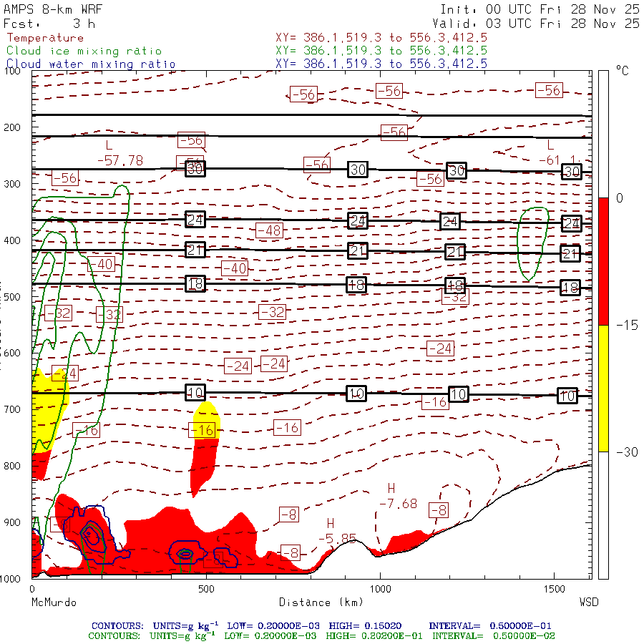Click the °C unit label above the color bar
This screenshot has width=644, height=644.
pos(623,71)
